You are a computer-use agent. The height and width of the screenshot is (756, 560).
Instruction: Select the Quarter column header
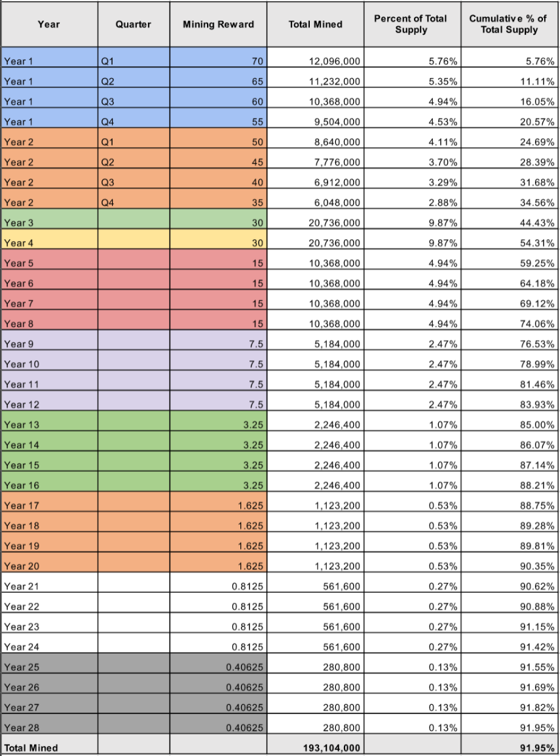(134, 24)
